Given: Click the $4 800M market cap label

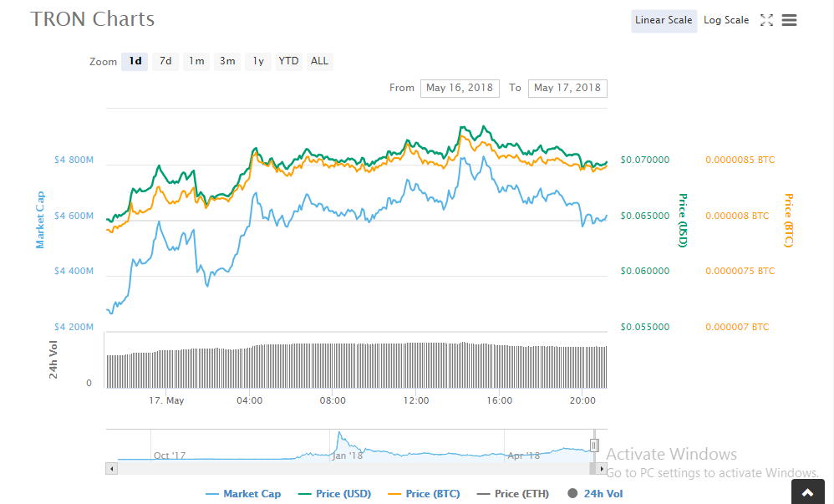Looking at the screenshot, I should pos(74,160).
